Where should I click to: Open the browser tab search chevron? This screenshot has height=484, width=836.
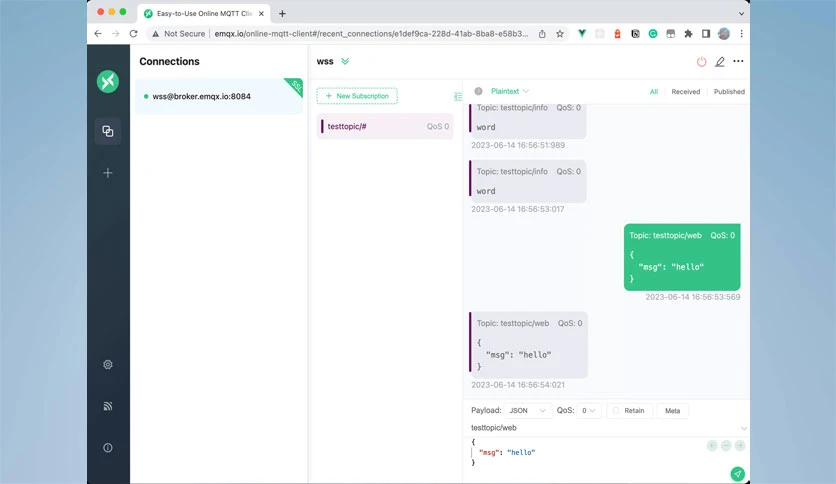coord(741,14)
